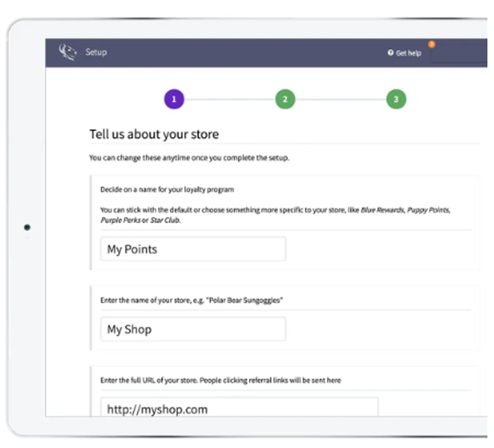Click the orange notification badge
The image size is (494, 448).
431,44
